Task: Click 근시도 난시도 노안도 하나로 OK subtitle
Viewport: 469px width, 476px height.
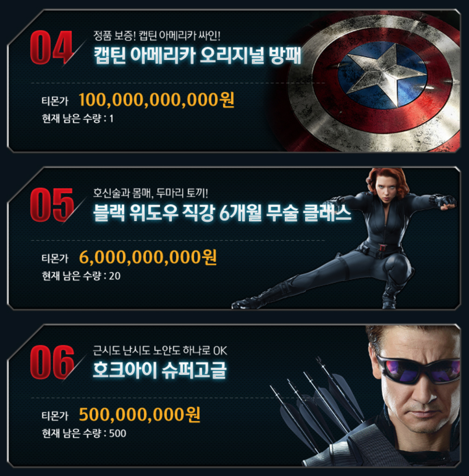Action: click(160, 351)
